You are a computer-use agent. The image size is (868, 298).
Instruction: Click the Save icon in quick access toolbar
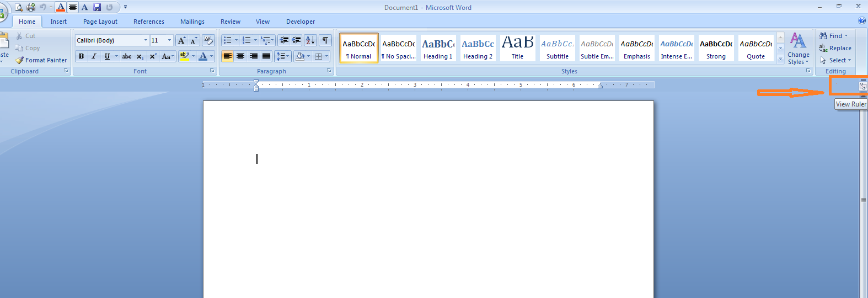pos(97,7)
